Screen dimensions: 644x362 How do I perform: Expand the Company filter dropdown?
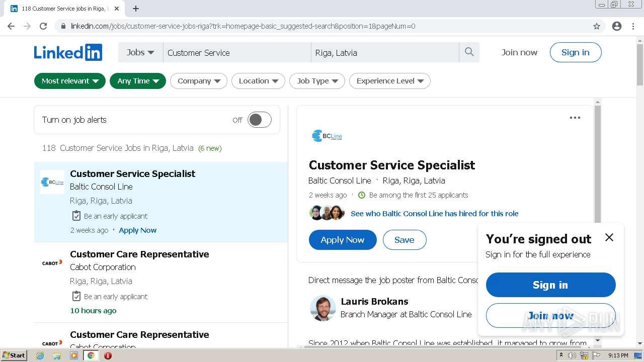[199, 81]
